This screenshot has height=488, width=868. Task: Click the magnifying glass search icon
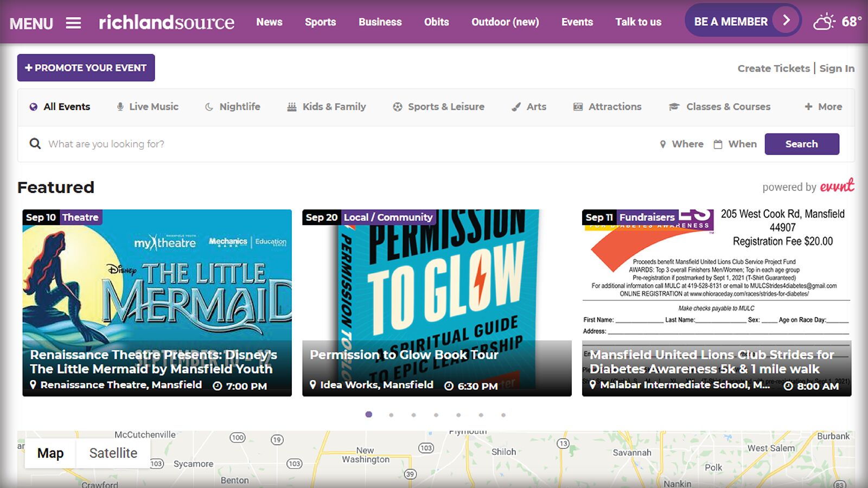(35, 144)
